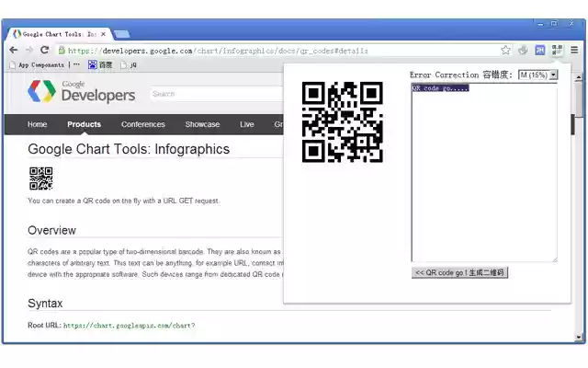This screenshot has height=368, width=588.
Task: Bookmark this page with the star icon
Action: pos(505,50)
